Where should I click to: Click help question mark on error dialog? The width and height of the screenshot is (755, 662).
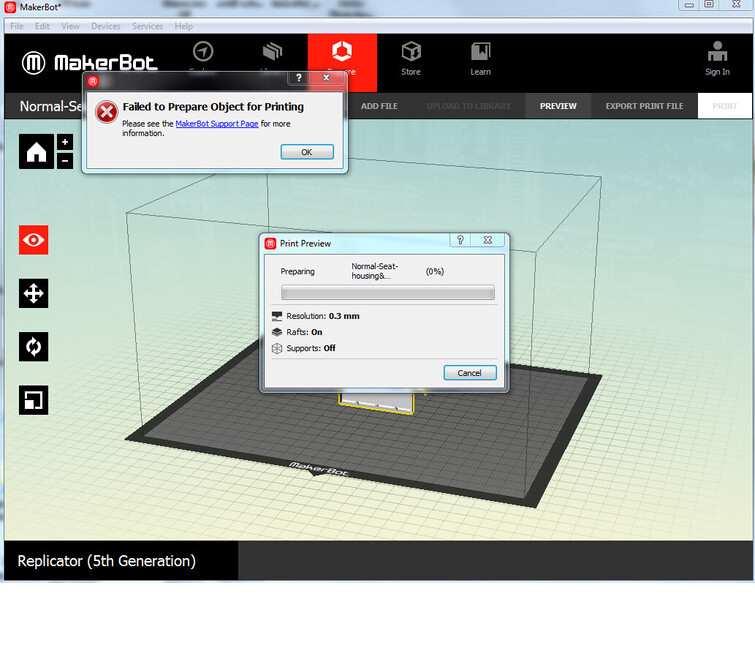299,78
